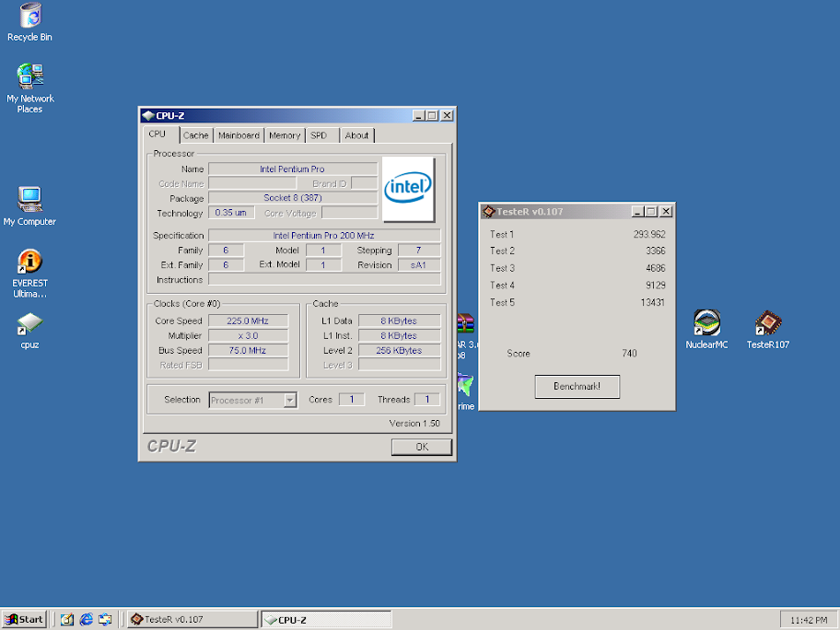The height and width of the screenshot is (630, 840).
Task: Show the About tab in CPU-Z
Action: tap(356, 135)
